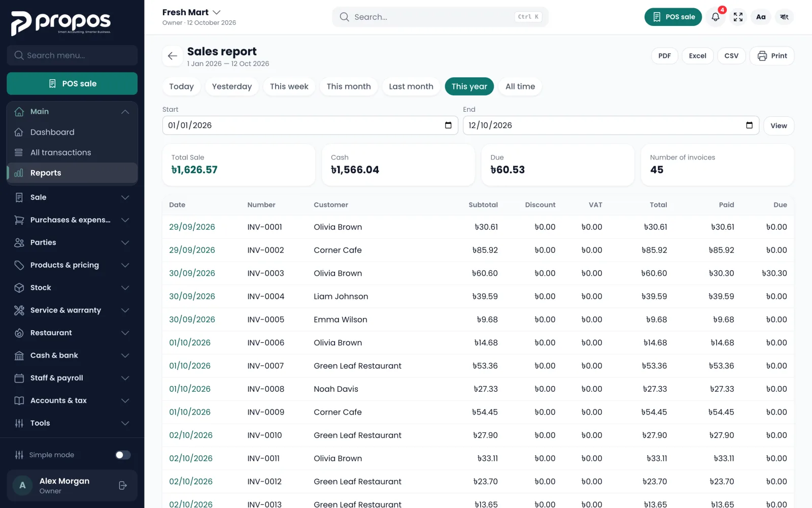Screen dimensions: 812x508
Task: Expand the Tools menu
Action: coord(72,423)
